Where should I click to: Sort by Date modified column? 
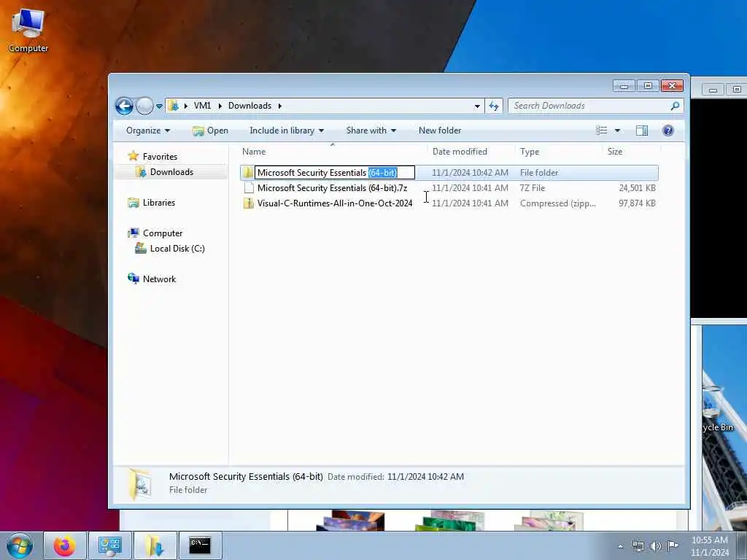[460, 152]
